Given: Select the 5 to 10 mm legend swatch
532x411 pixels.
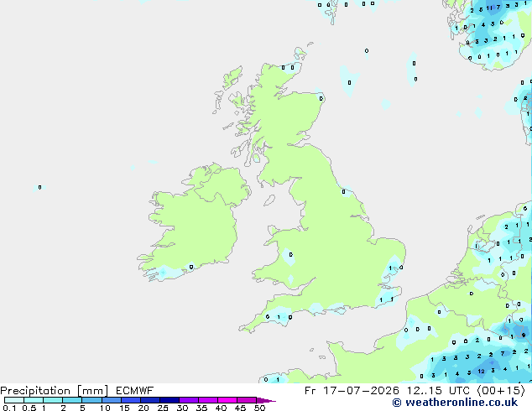Looking at the screenshot, I should 91,400.
